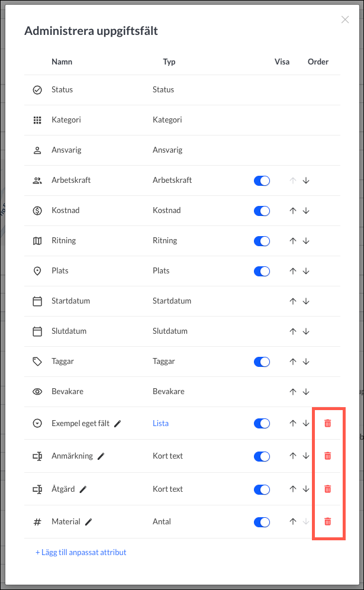Click the pencil icon next to Anmärkning
This screenshot has height=590, width=364.
pyautogui.click(x=101, y=456)
